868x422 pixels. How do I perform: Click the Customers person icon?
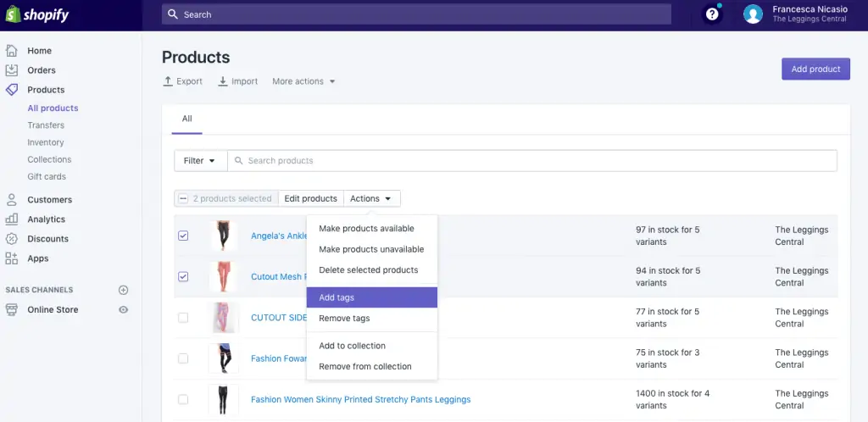[x=12, y=200]
